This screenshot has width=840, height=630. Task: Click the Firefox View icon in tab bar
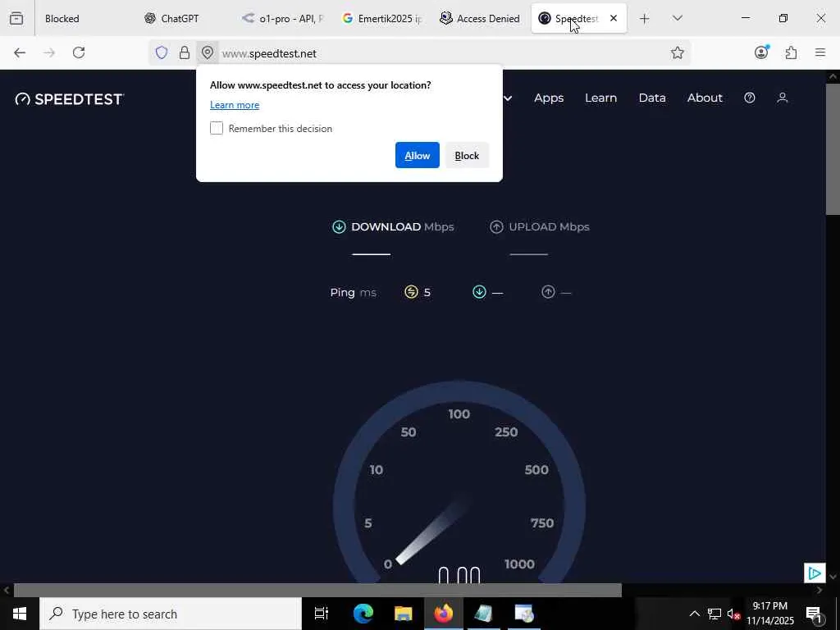pyautogui.click(x=16, y=18)
